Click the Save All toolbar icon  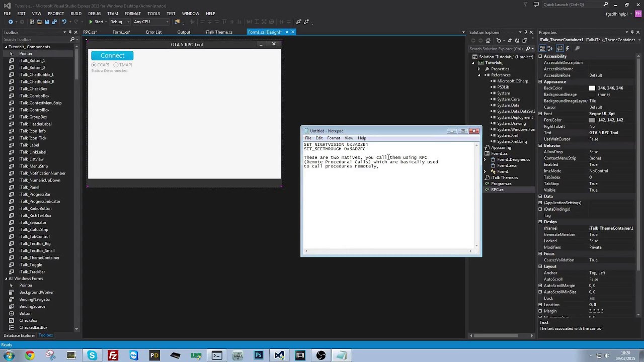pos(54,22)
